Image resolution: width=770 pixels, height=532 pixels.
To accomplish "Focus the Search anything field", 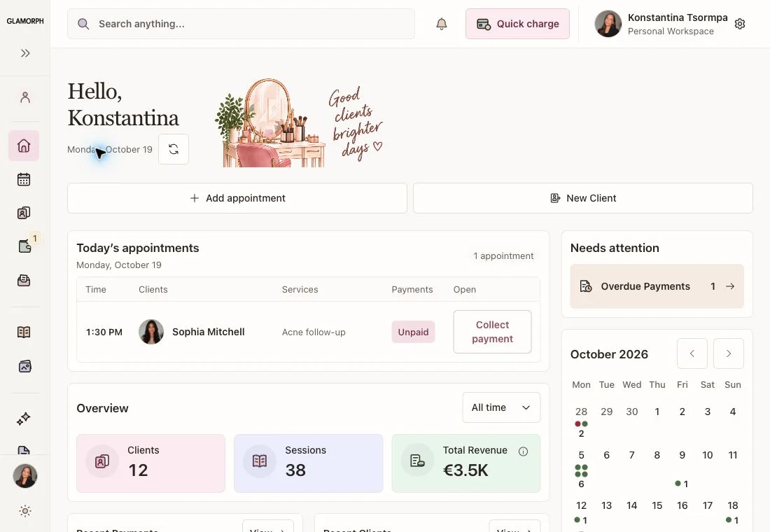I will [241, 24].
